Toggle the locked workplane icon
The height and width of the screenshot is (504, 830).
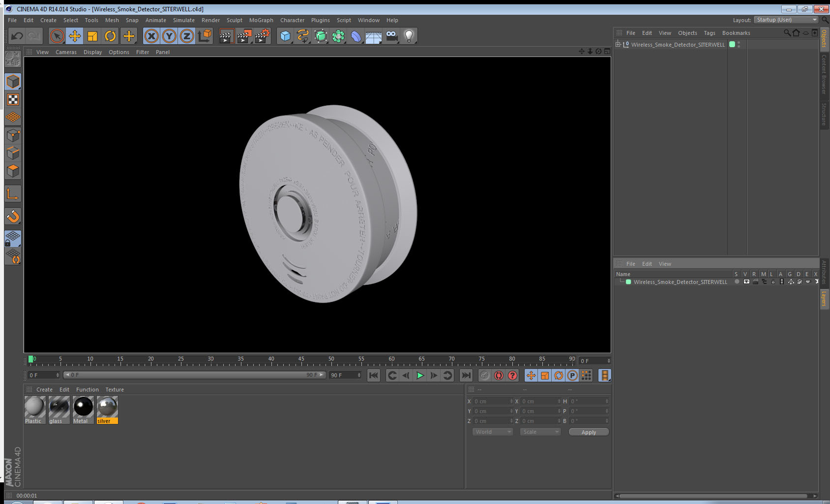(13, 239)
